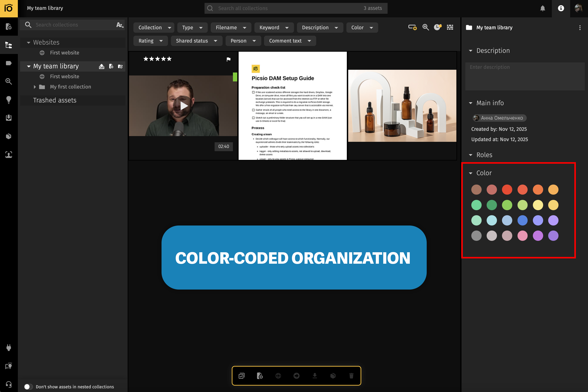Click the notifications bell icon

542,8
